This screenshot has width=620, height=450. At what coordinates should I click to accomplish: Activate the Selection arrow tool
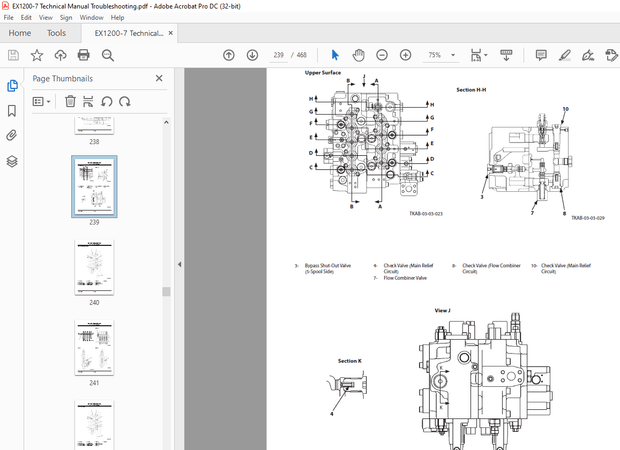point(335,55)
